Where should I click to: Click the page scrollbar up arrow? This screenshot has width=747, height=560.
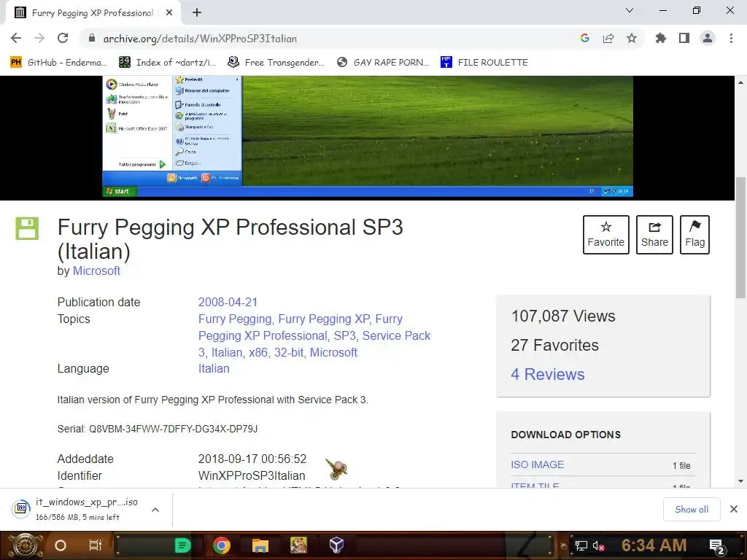(x=741, y=82)
